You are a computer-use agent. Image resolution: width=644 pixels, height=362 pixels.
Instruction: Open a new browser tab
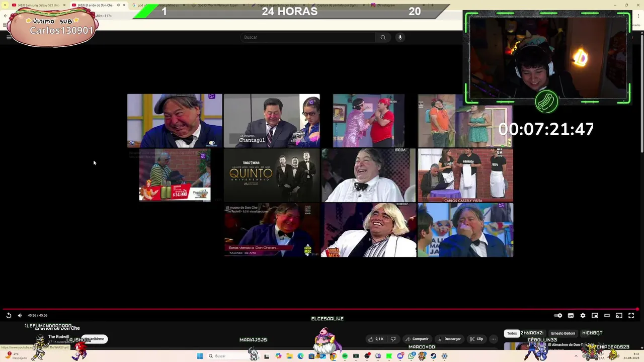(433, 5)
